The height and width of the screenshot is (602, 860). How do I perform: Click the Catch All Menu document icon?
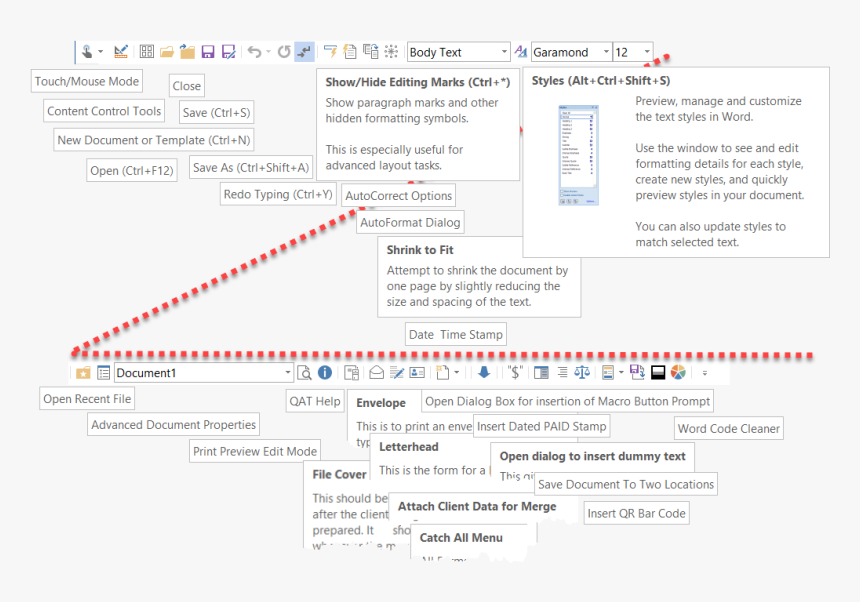pyautogui.click(x=443, y=373)
